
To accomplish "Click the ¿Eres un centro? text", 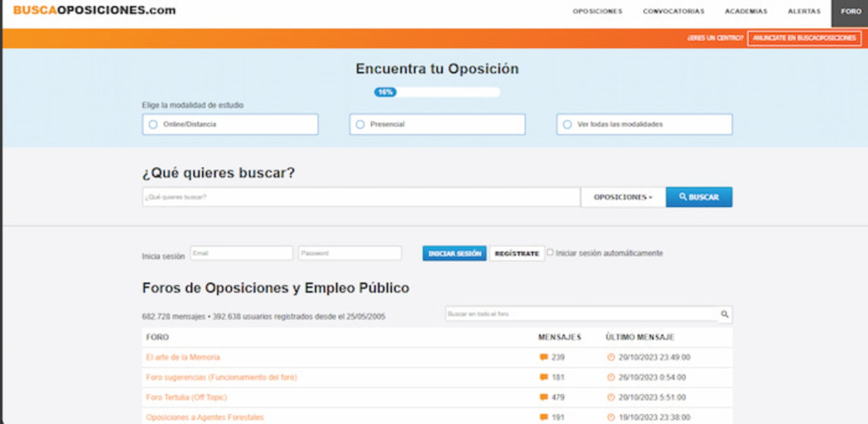I will pos(715,38).
